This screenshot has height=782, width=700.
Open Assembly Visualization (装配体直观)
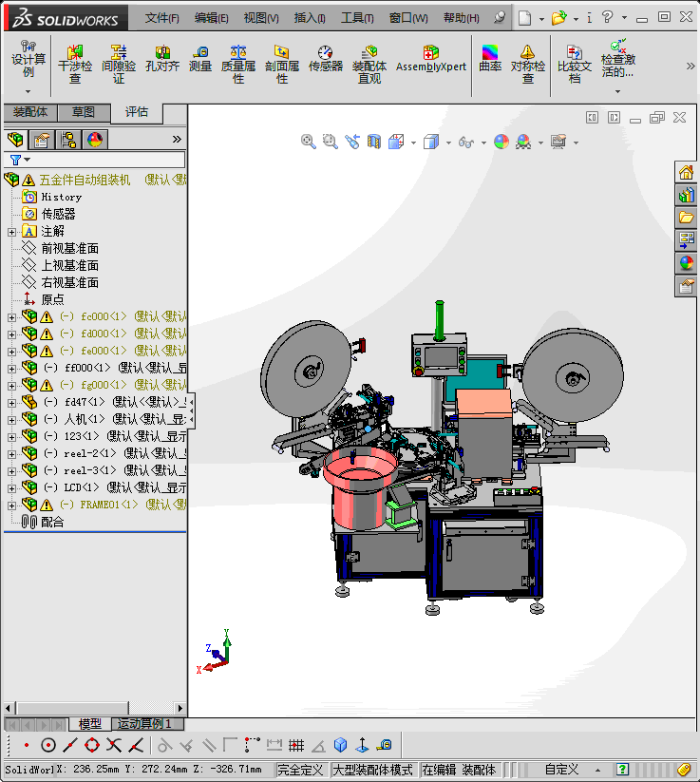click(x=369, y=64)
